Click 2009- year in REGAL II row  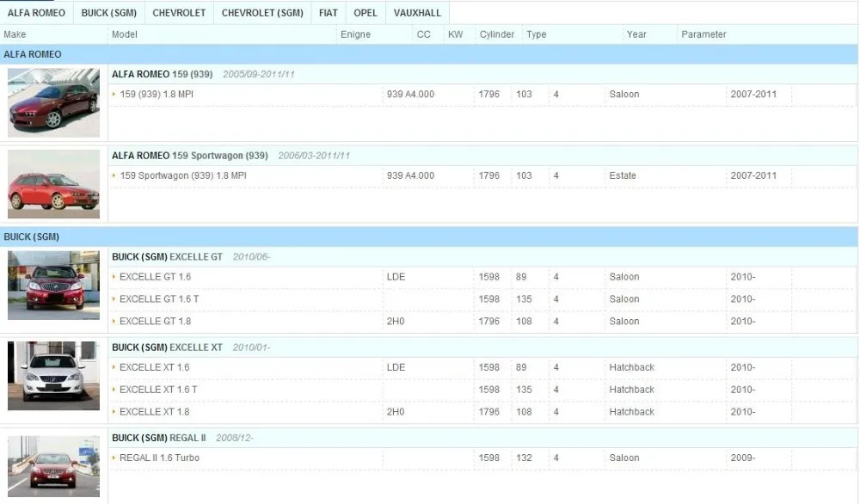[743, 458]
